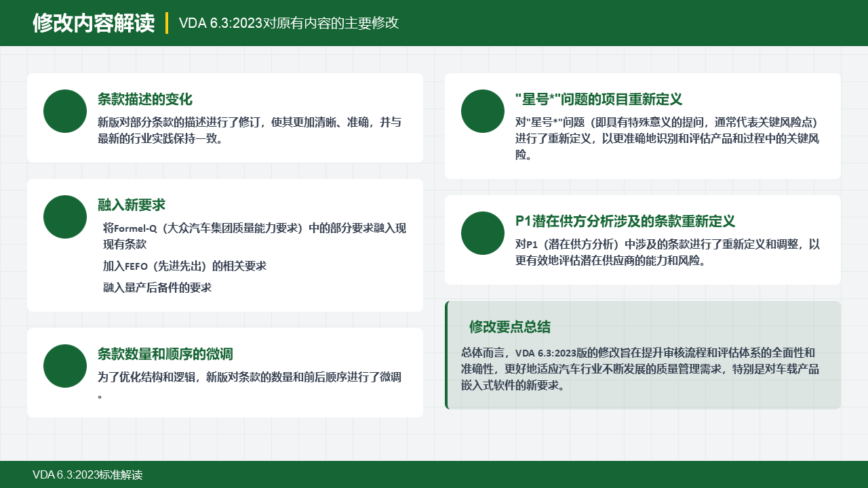Click the green circle beside 条款数量和顺序的微调
The width and height of the screenshot is (868, 488).
click(x=65, y=366)
